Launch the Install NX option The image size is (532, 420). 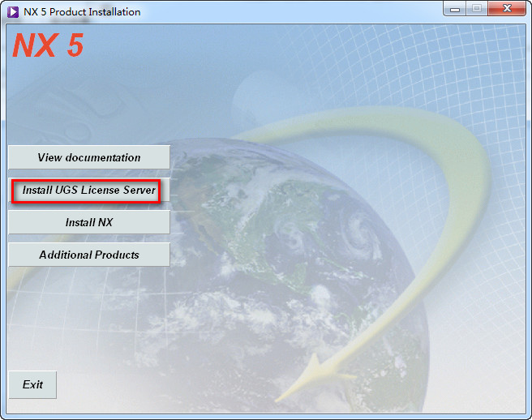point(88,222)
